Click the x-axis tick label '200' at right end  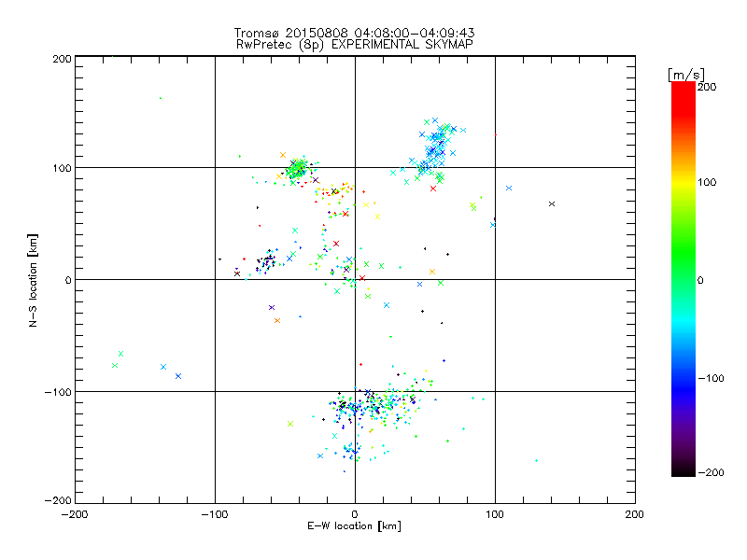click(x=634, y=514)
